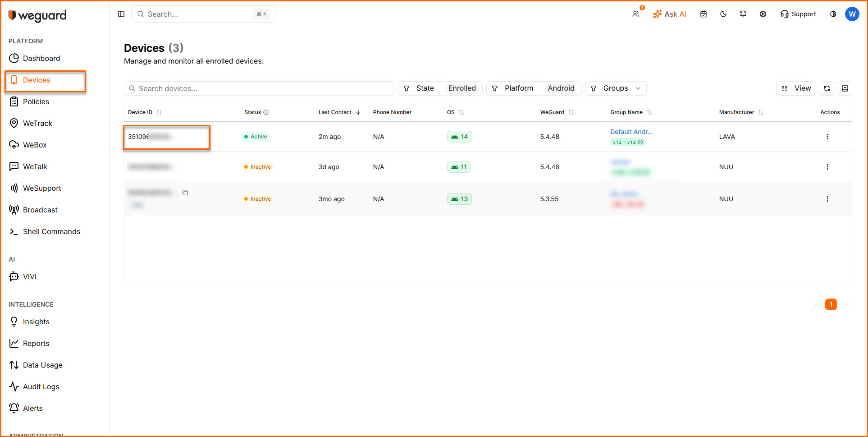This screenshot has height=437, width=868.
Task: Open the Default Andr... group link
Action: point(631,132)
